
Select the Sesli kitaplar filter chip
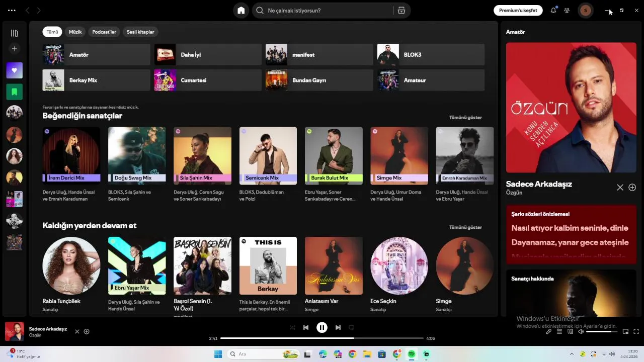[140, 32]
